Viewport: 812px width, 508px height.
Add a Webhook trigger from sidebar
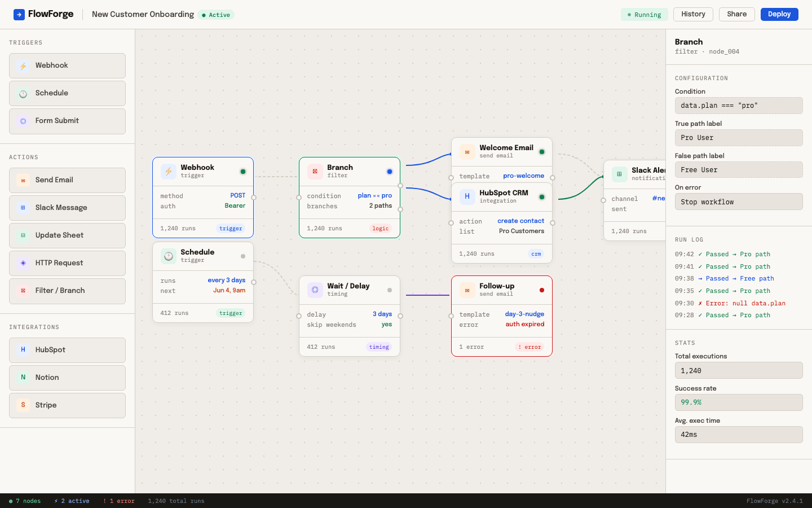67,66
